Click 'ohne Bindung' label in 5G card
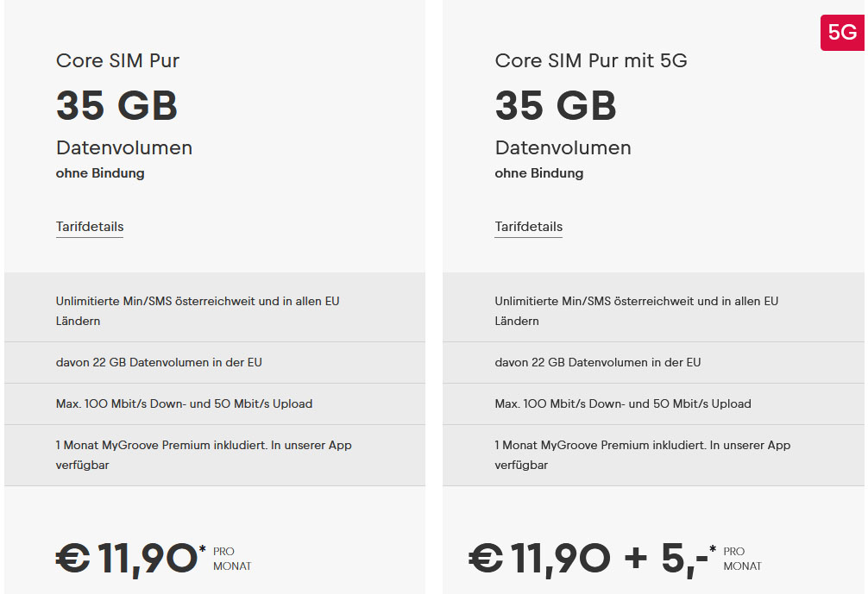Screen dimensions: 868x594 point(538,172)
